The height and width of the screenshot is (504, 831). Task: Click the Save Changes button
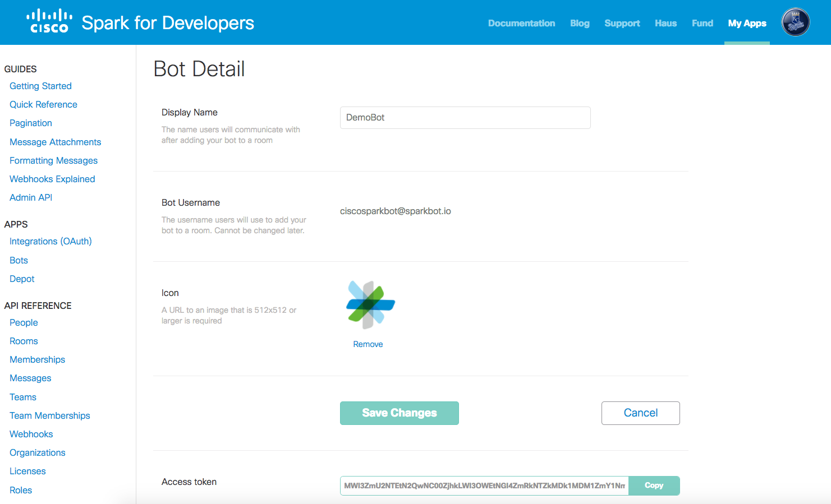[x=400, y=413]
